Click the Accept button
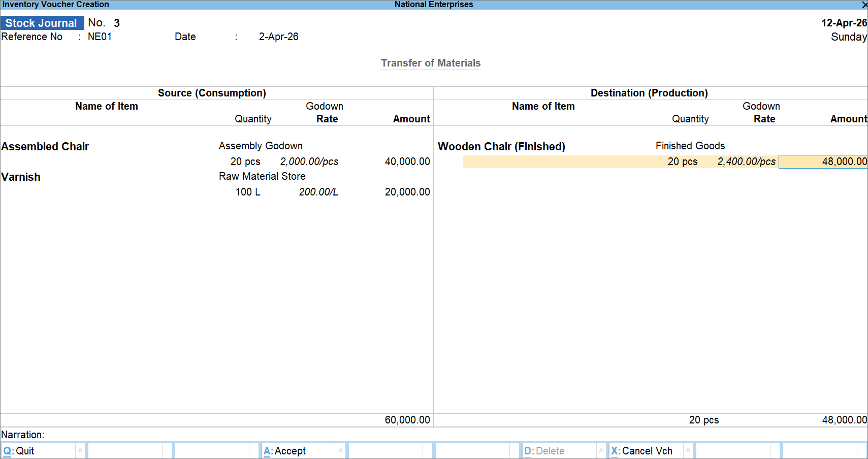Image resolution: width=868 pixels, height=459 pixels. point(299,451)
